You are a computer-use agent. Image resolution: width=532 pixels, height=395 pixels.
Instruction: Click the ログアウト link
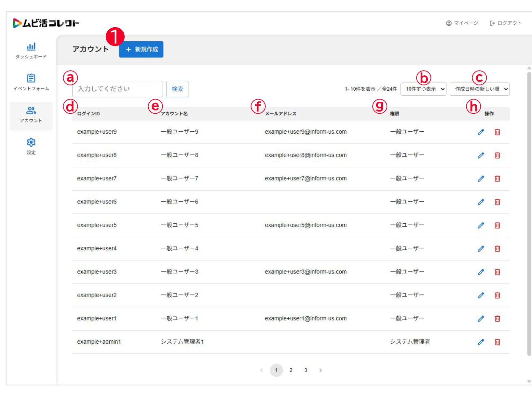(x=506, y=23)
